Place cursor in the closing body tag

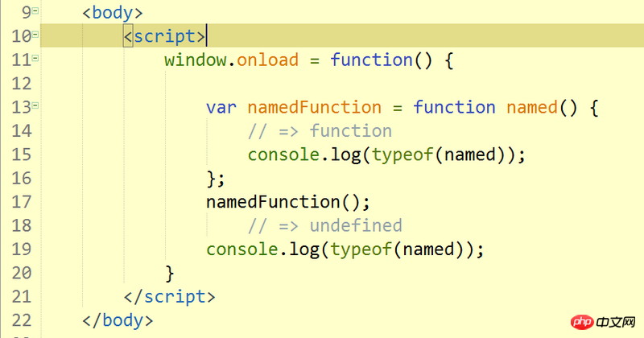(118, 320)
